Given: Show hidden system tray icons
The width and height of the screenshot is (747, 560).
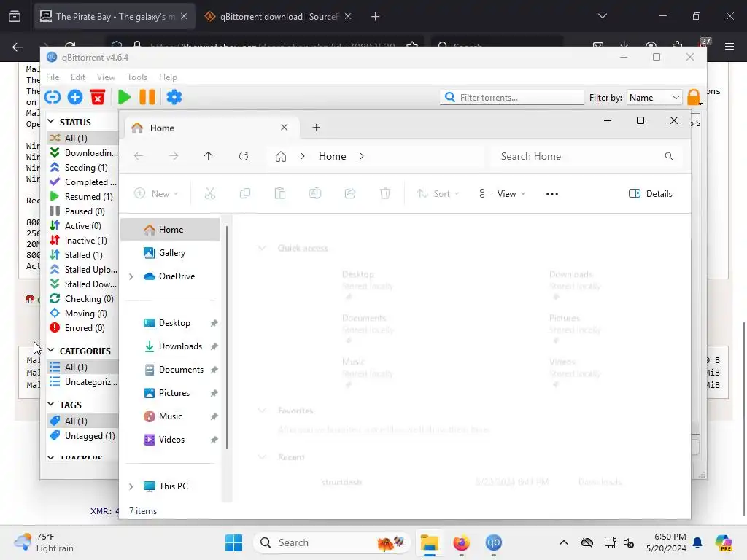Looking at the screenshot, I should click(564, 542).
